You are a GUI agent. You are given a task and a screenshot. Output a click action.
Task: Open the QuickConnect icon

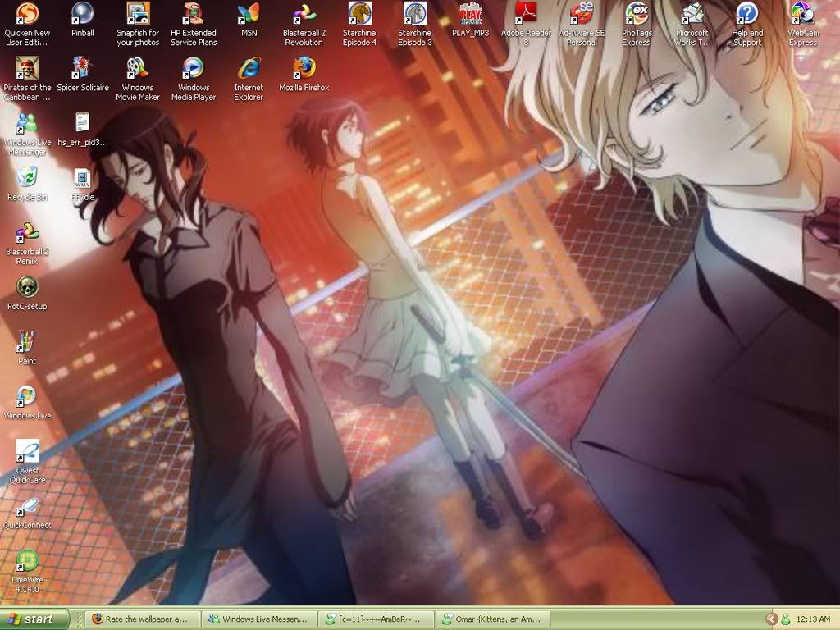tap(27, 513)
